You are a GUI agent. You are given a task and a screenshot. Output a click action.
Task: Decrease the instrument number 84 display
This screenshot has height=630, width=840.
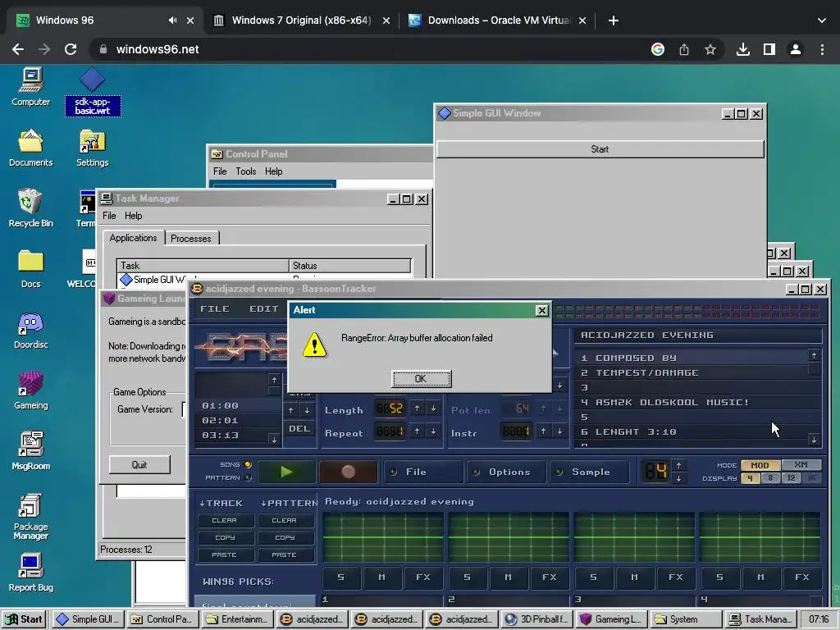coord(678,478)
